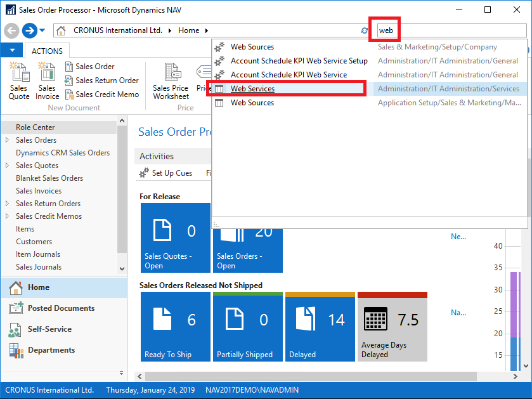
Task: Click NAV2017DEMO\NAVADMIN user in status bar
Action: pyautogui.click(x=252, y=390)
